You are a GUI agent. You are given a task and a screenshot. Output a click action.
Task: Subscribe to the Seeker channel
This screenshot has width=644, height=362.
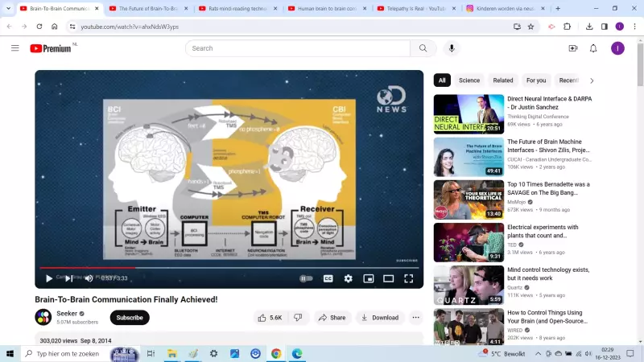point(130,318)
